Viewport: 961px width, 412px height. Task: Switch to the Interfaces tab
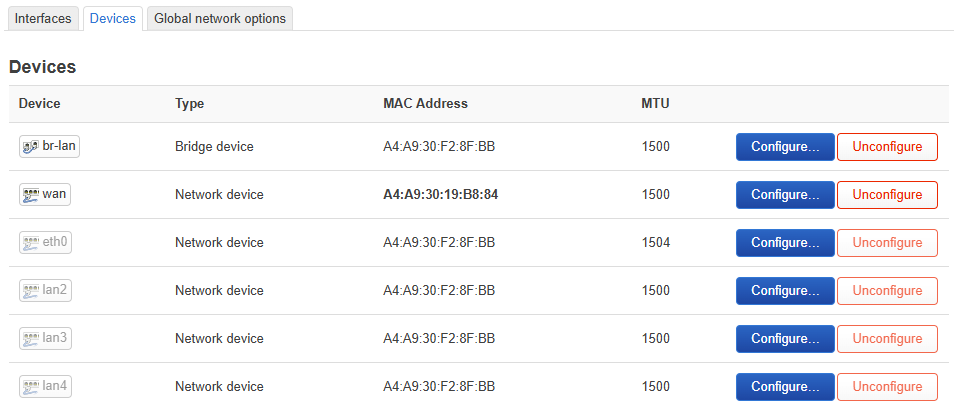[x=43, y=18]
